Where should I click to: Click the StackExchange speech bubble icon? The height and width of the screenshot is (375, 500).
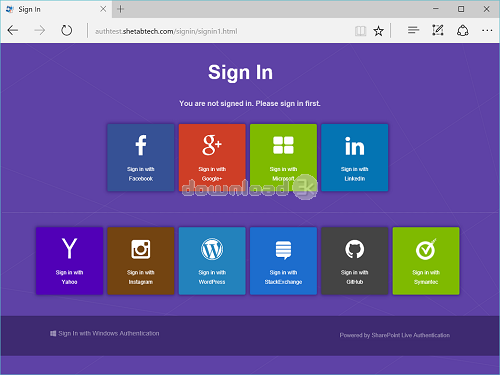coord(283,250)
